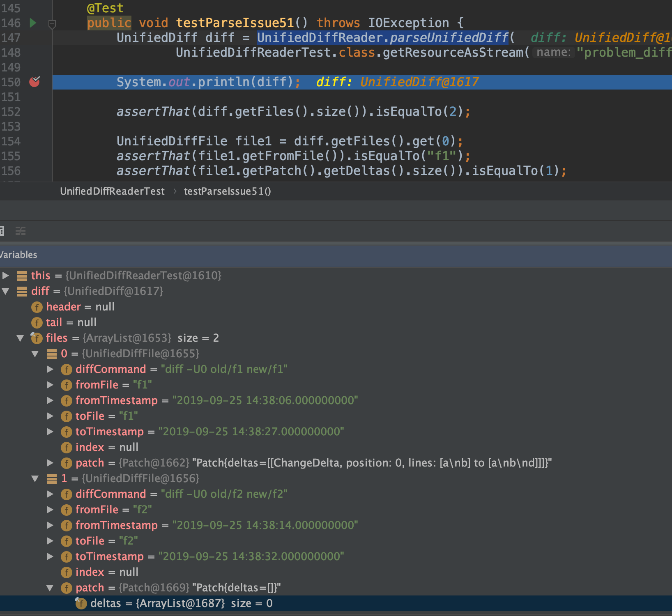Click 'name:' parameter hint on line 148

(x=554, y=53)
